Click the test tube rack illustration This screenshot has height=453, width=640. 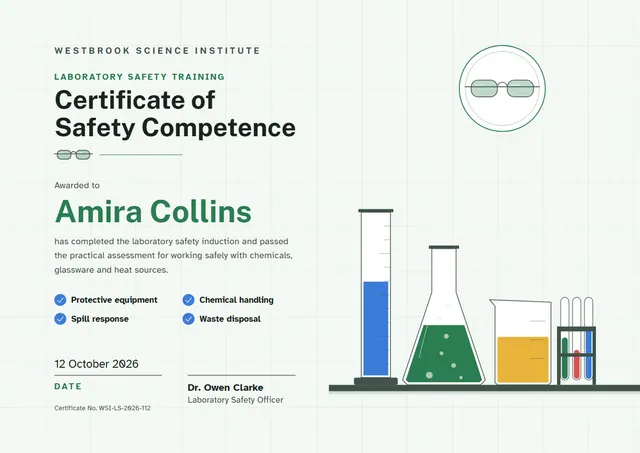coord(576,341)
